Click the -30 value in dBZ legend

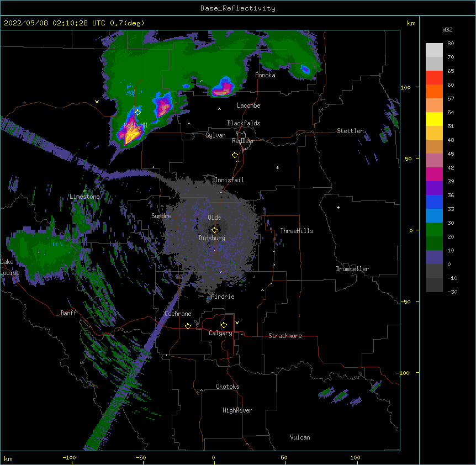(452, 292)
